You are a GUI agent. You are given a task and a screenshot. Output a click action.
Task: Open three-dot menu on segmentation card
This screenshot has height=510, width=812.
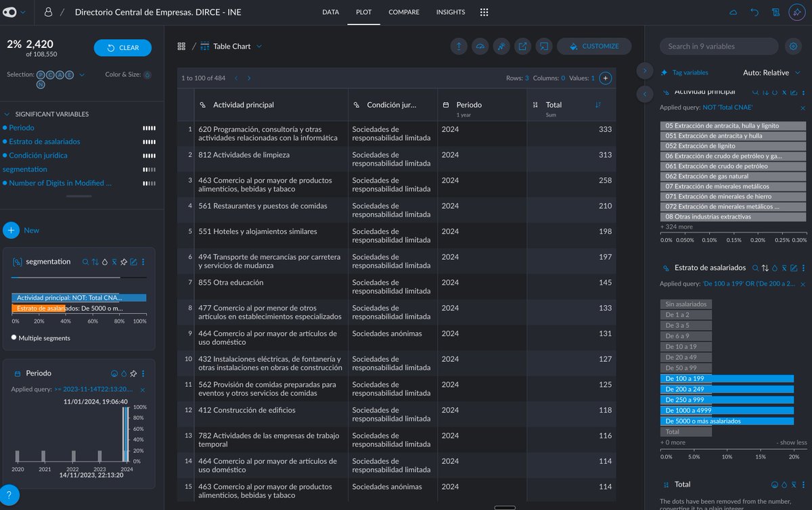pos(143,262)
